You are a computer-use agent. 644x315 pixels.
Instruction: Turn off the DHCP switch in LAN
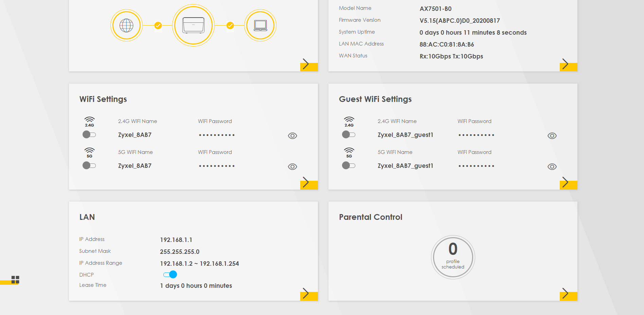(170, 275)
